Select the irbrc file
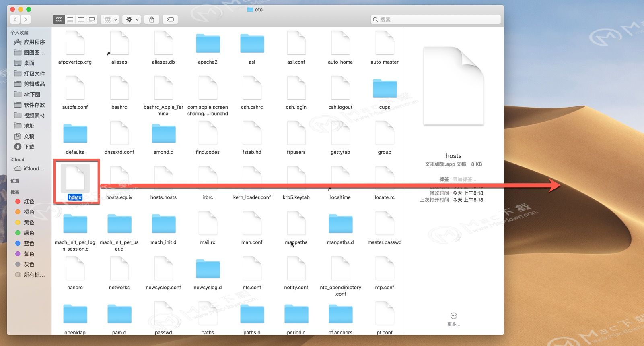The image size is (644, 346). click(x=208, y=178)
